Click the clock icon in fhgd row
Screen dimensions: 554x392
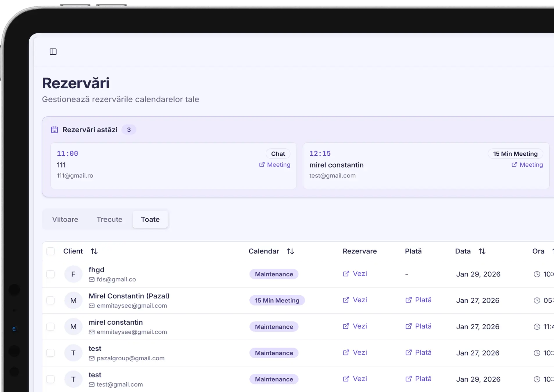coord(537,274)
